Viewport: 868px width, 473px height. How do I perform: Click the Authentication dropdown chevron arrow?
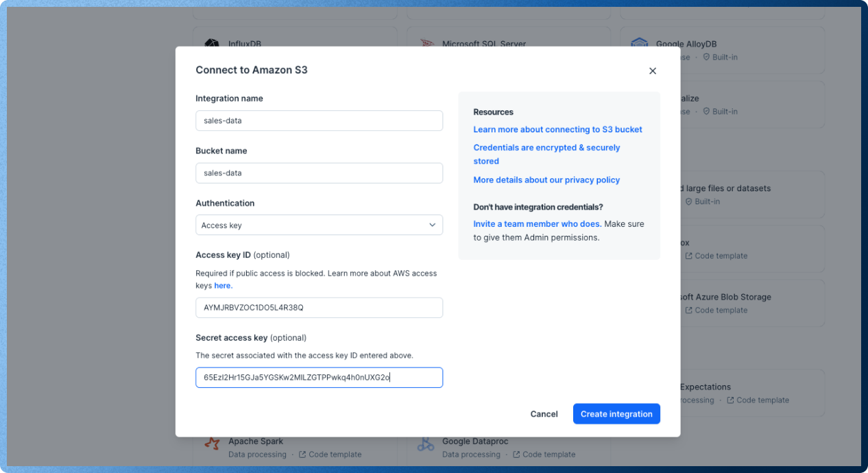tap(433, 225)
